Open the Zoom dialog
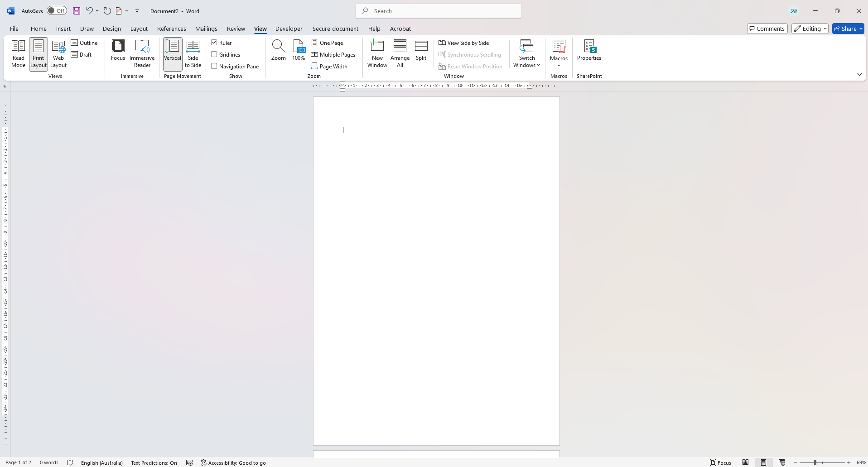The width and height of the screenshot is (868, 467). (x=278, y=50)
